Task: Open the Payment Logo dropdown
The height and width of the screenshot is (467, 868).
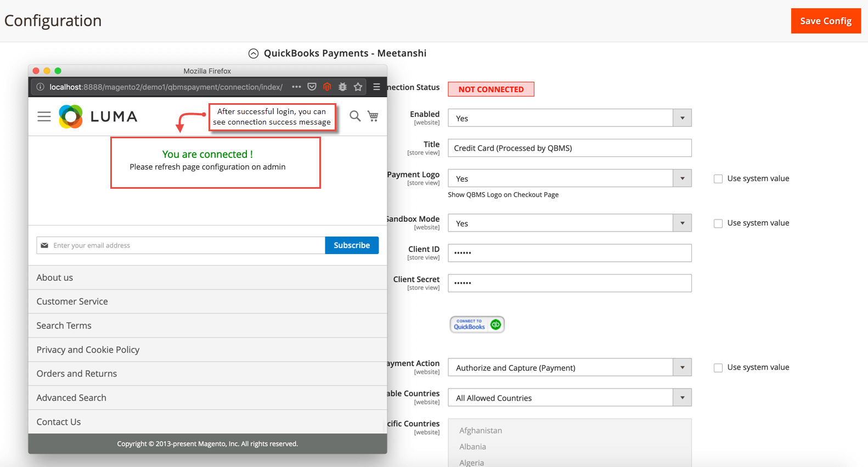Action: tap(570, 178)
